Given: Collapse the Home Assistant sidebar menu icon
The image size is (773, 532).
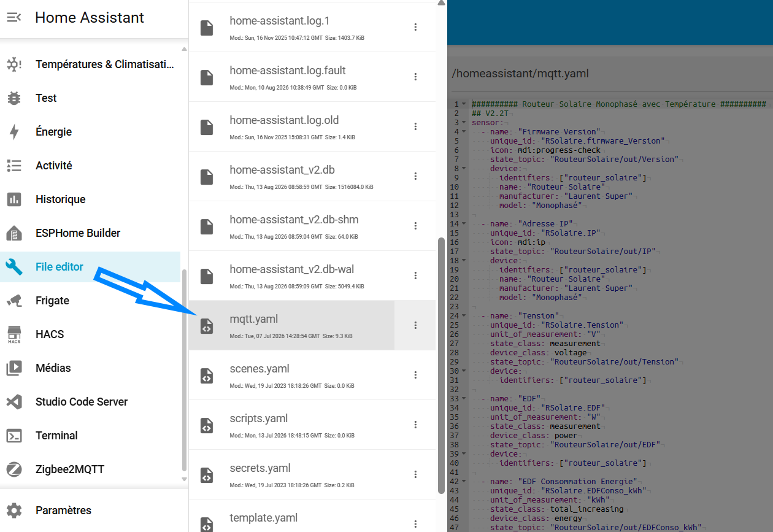Looking at the screenshot, I should pos(14,18).
